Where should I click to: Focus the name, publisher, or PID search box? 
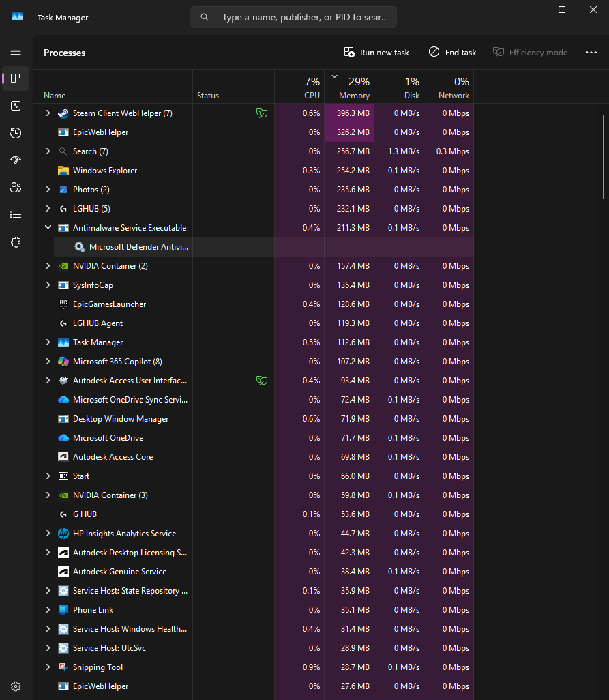pyautogui.click(x=293, y=18)
